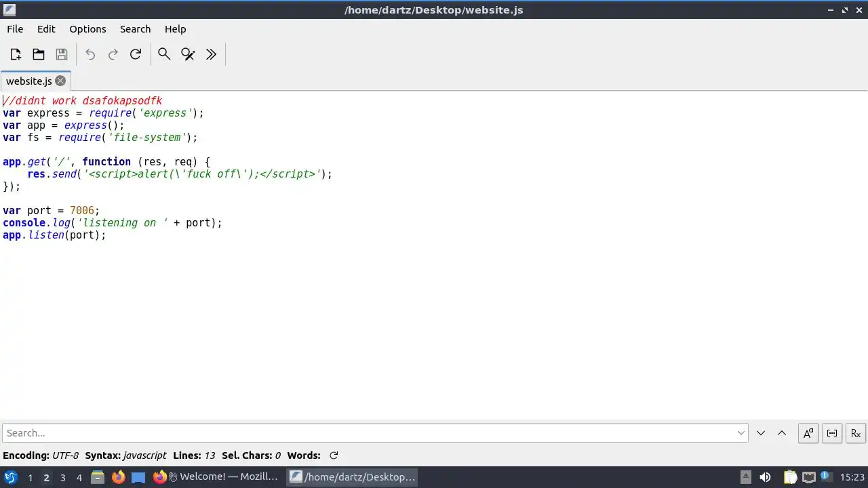Expand the search history dropdown

741,433
